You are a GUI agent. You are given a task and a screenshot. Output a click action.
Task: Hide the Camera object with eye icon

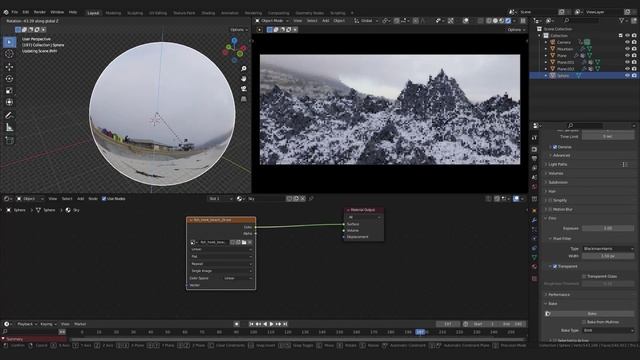627,42
